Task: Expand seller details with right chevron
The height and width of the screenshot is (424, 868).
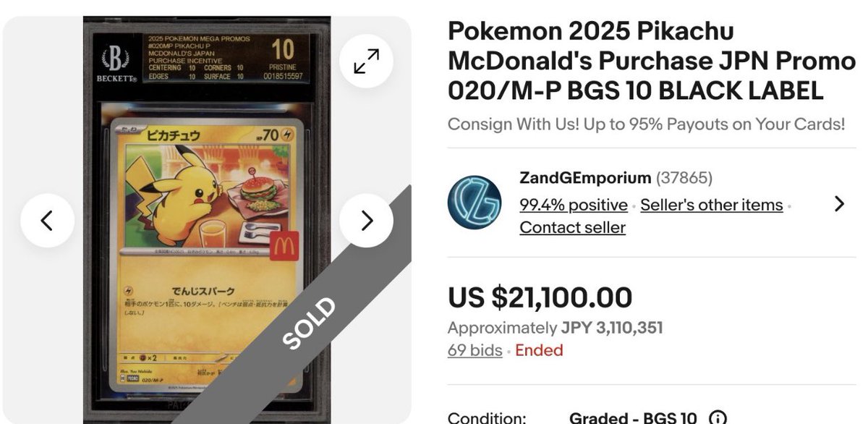Action: (x=839, y=203)
